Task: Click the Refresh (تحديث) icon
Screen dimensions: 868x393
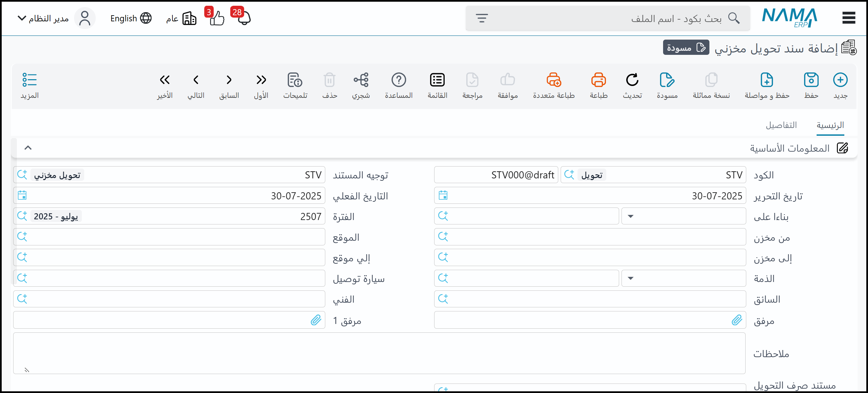Action: pyautogui.click(x=632, y=80)
